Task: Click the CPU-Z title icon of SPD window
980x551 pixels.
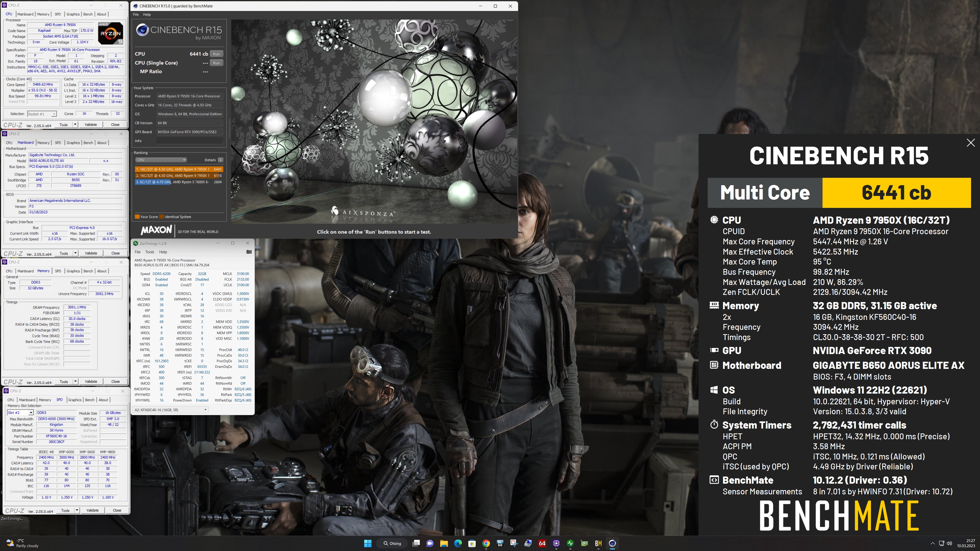Action: point(6,391)
